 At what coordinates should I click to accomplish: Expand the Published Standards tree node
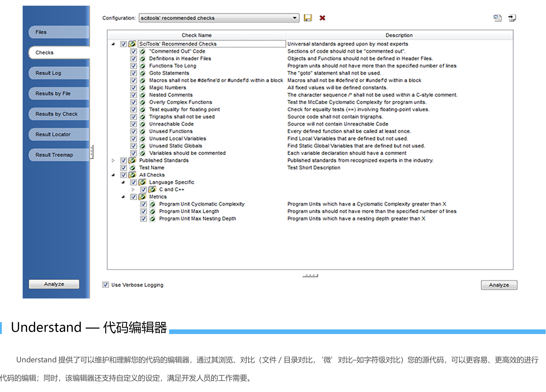tap(113, 161)
